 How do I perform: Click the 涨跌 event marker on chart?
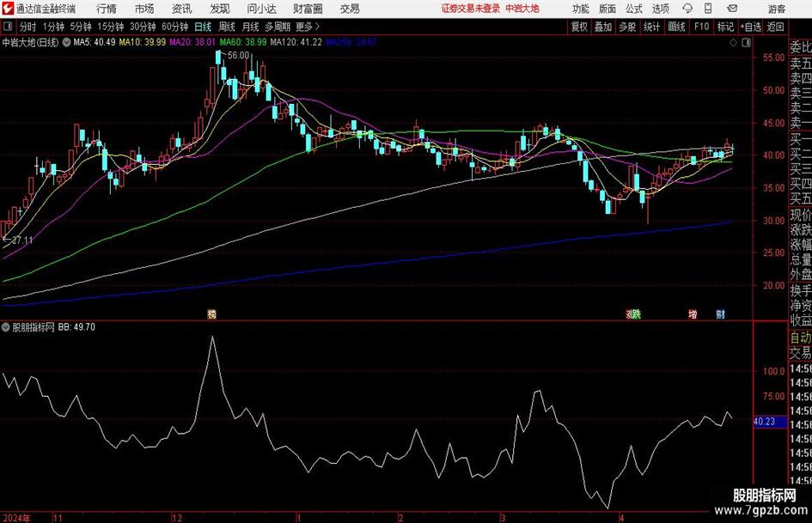click(633, 314)
